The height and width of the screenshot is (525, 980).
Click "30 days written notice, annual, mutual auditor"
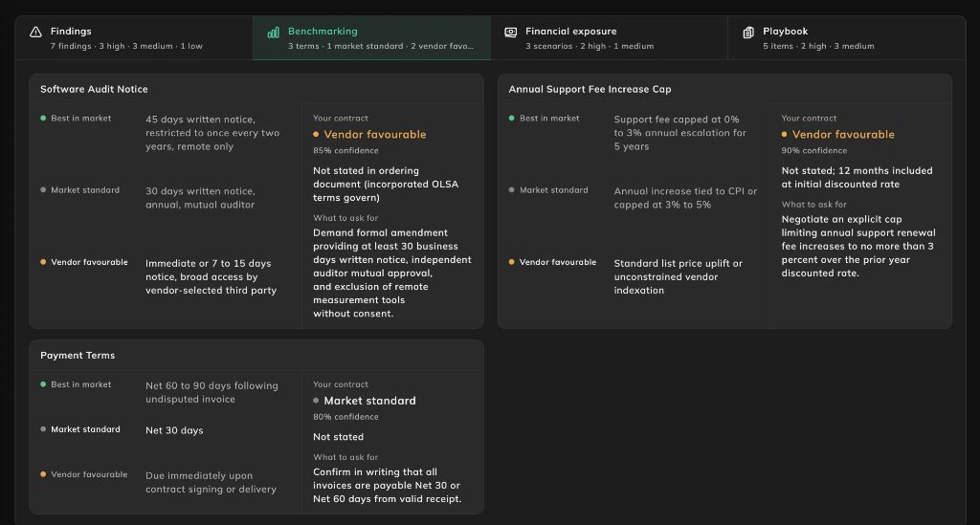click(200, 198)
